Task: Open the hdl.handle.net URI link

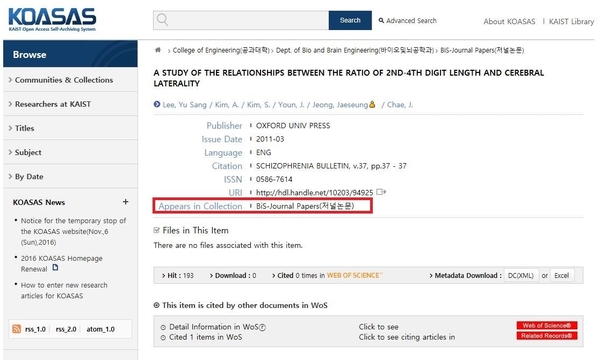Action: point(315,192)
